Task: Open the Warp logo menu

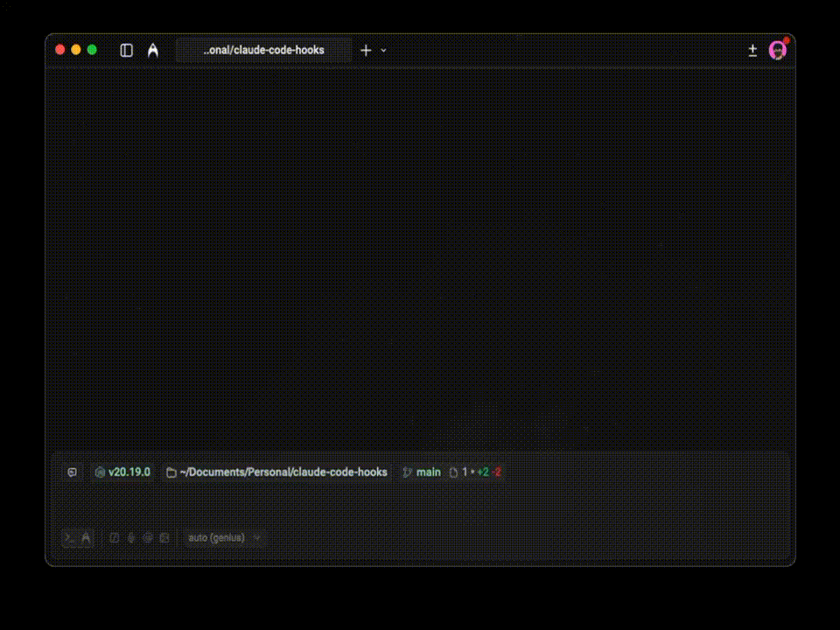Action: click(x=153, y=51)
